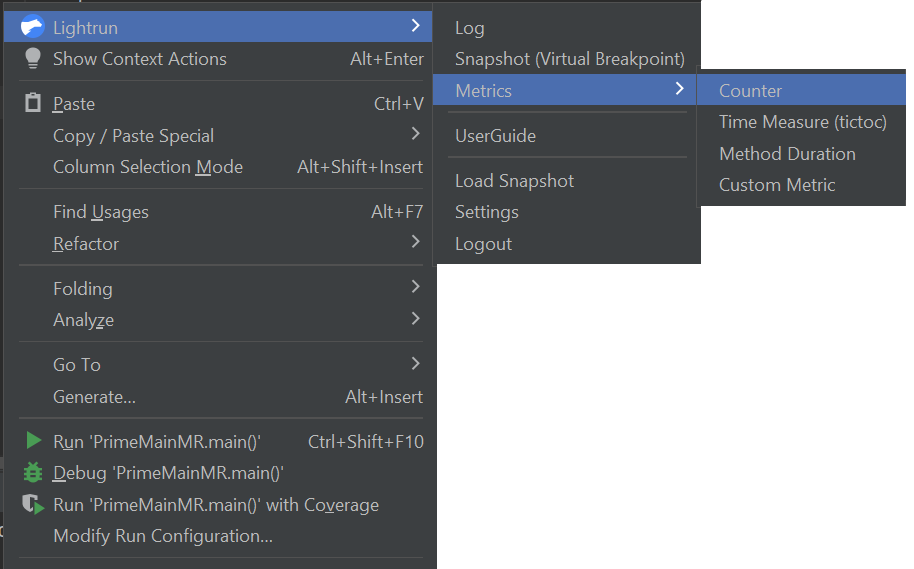
Task: Click the Show Context Actions lightbulb icon
Action: tap(33, 59)
